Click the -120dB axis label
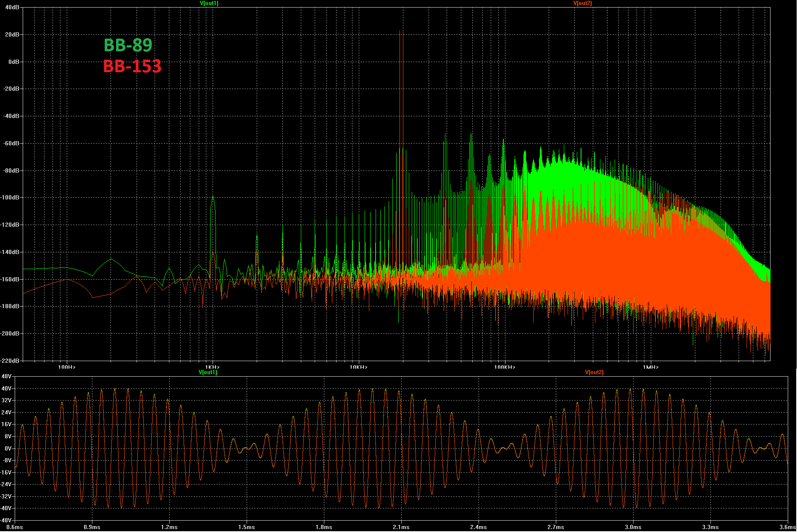 click(10, 225)
